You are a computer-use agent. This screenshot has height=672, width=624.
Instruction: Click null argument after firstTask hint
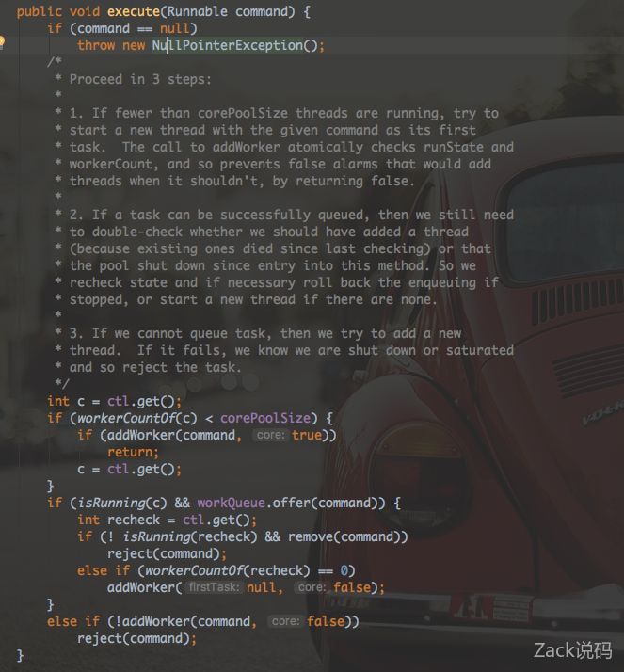[x=262, y=586]
